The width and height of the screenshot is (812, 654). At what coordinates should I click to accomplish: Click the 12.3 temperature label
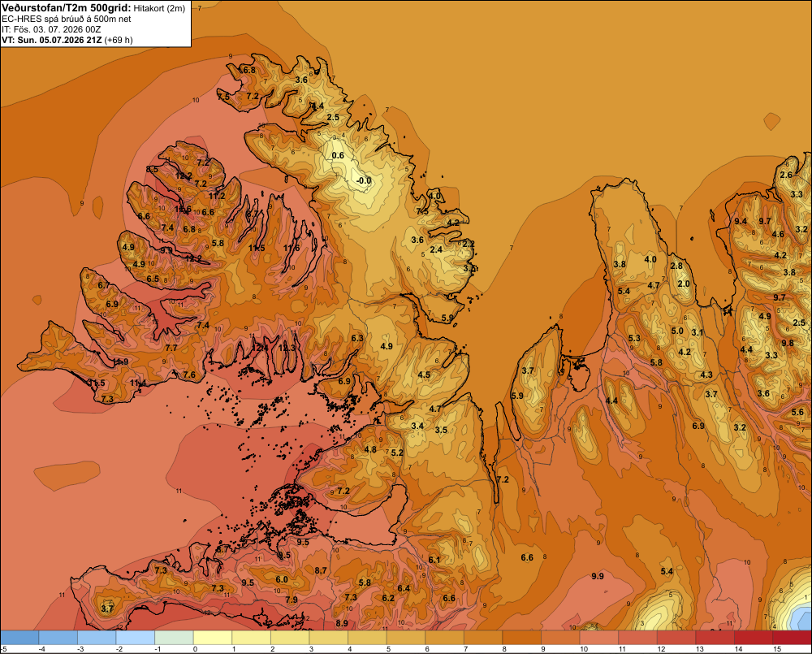point(287,348)
